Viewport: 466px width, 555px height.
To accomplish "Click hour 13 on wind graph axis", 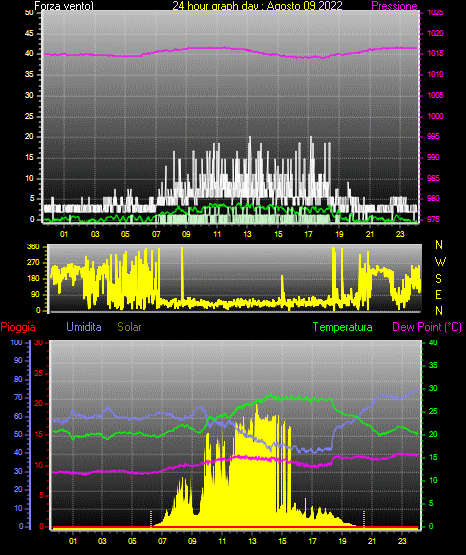I will pyautogui.click(x=247, y=234).
